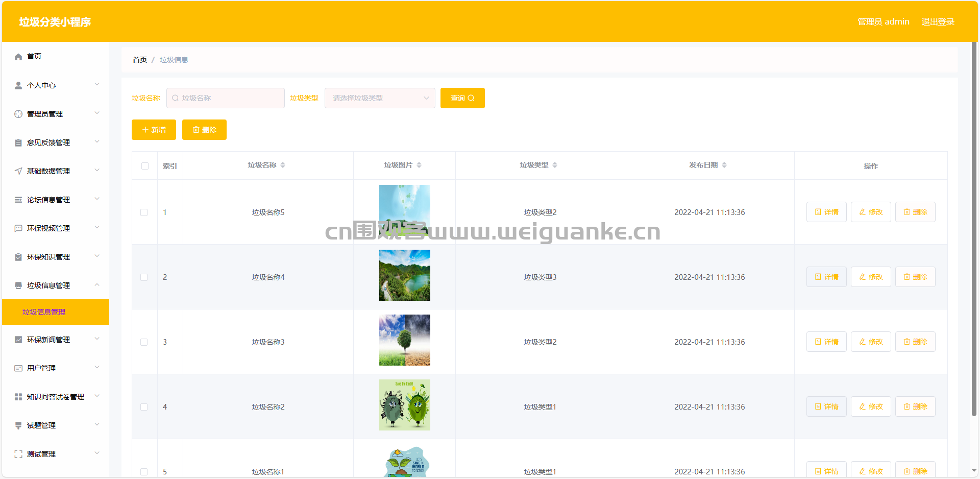This screenshot has height=479, width=980.
Task: Click 首页 in the breadcrumb
Action: click(140, 60)
